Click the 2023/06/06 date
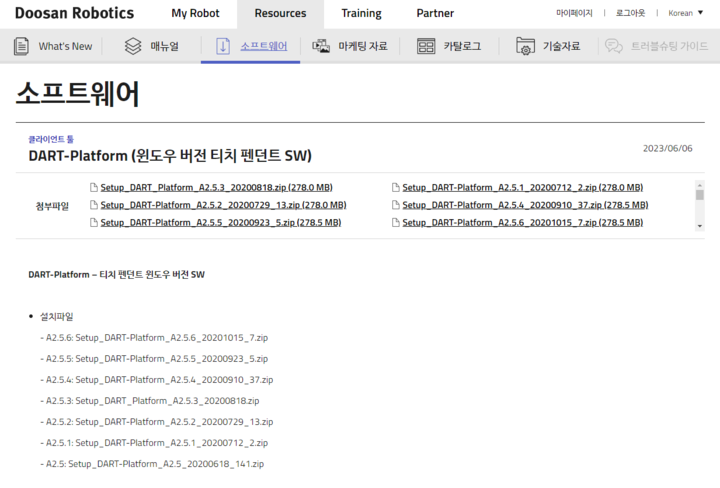The height and width of the screenshot is (488, 720). [667, 148]
